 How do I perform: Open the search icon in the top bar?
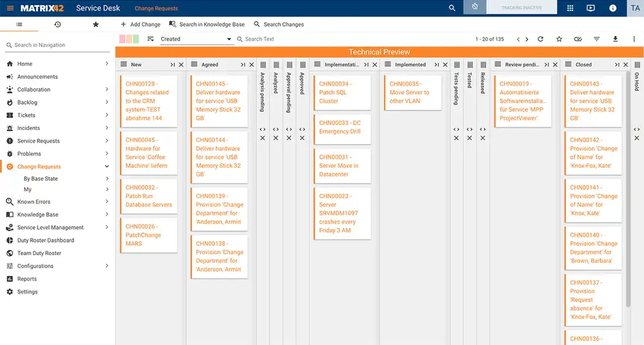452,8
